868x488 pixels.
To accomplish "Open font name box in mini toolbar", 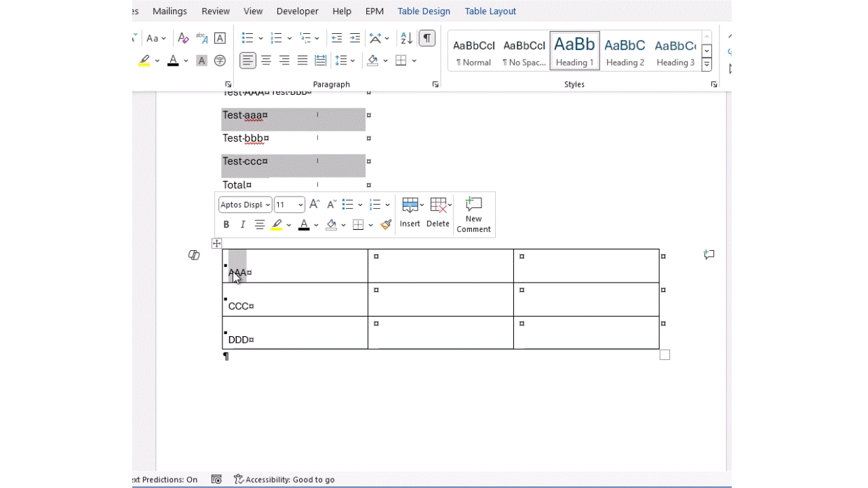I will [x=245, y=205].
